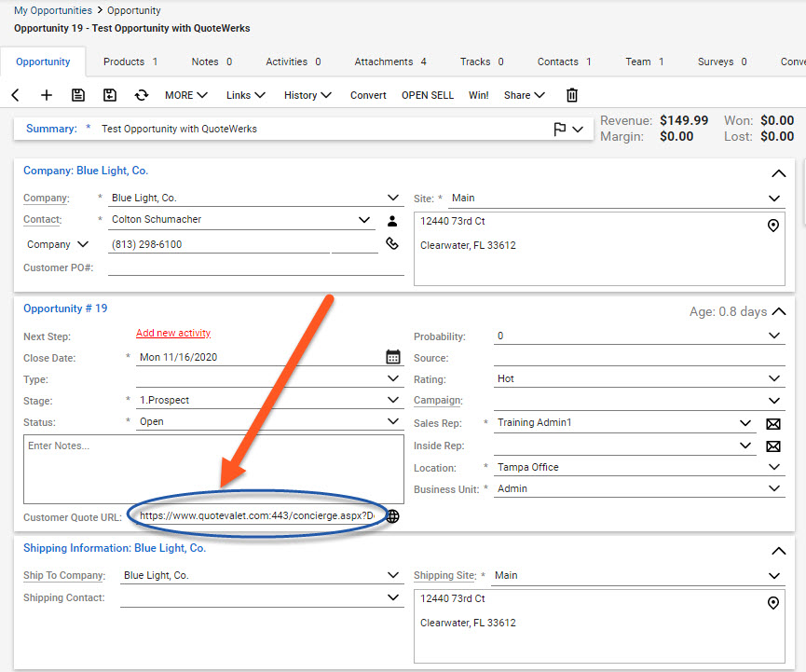This screenshot has width=806, height=672.
Task: Click the back arrow icon in toolbar
Action: 15,95
